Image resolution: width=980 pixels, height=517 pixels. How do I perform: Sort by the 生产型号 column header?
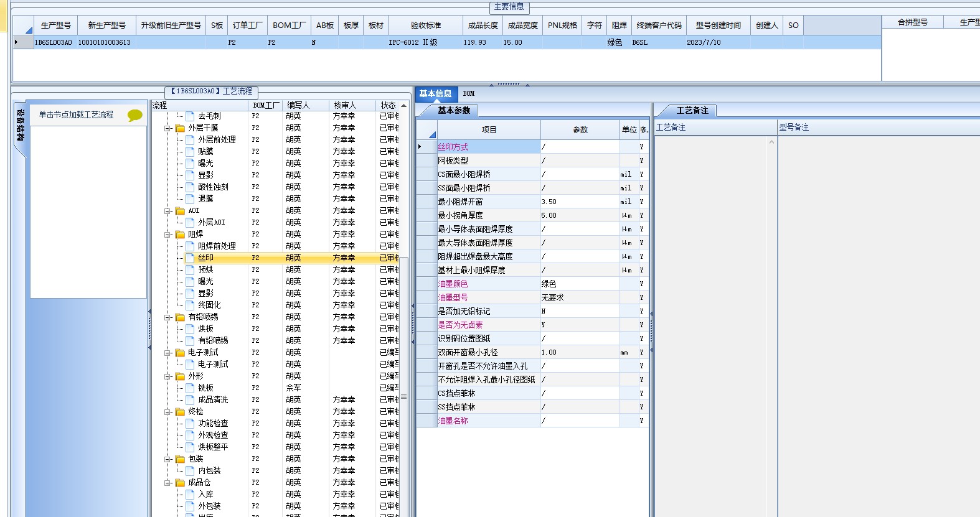pyautogui.click(x=56, y=26)
